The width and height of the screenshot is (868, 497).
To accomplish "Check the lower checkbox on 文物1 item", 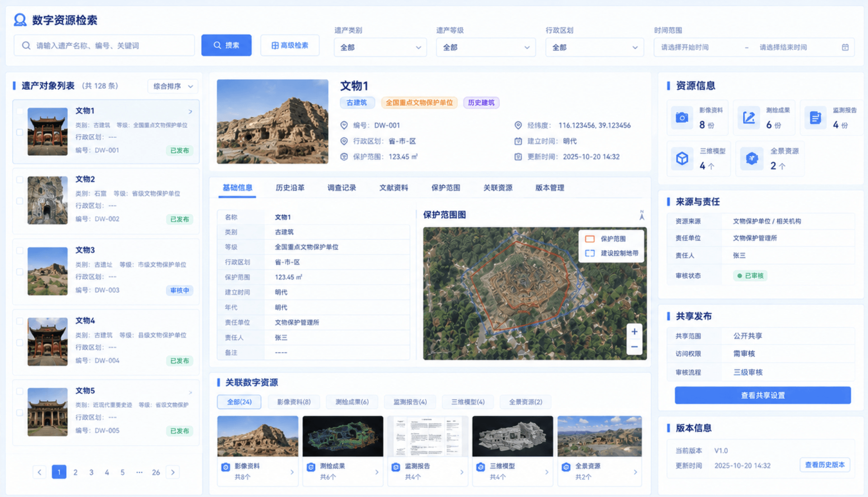I will coord(19,132).
